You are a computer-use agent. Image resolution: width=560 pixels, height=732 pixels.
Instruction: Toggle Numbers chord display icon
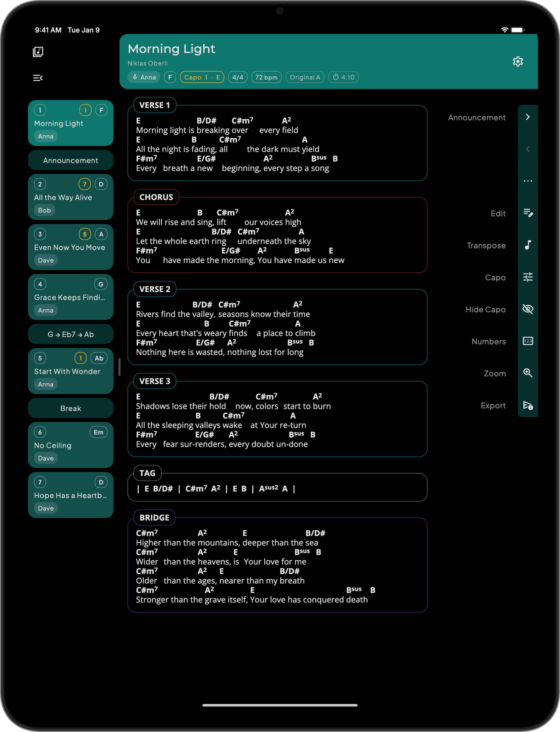(528, 341)
